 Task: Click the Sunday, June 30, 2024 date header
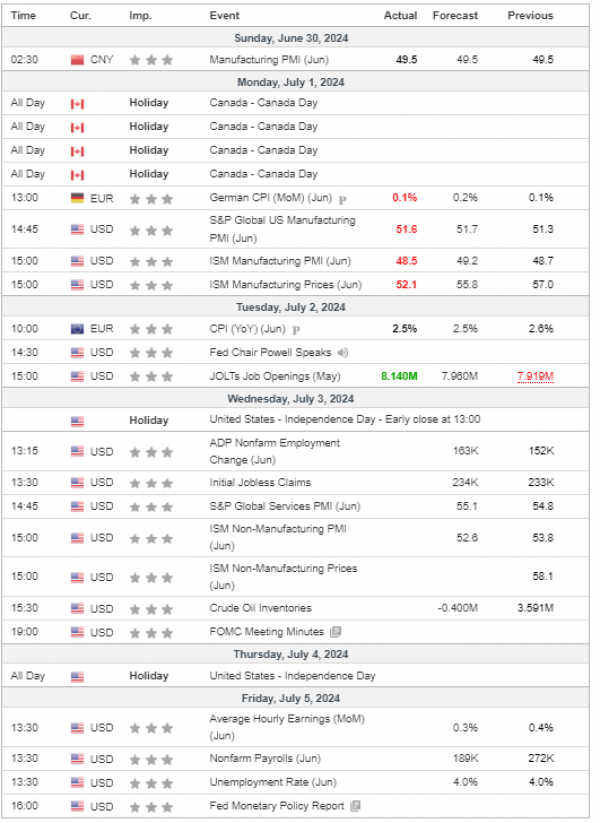291,38
